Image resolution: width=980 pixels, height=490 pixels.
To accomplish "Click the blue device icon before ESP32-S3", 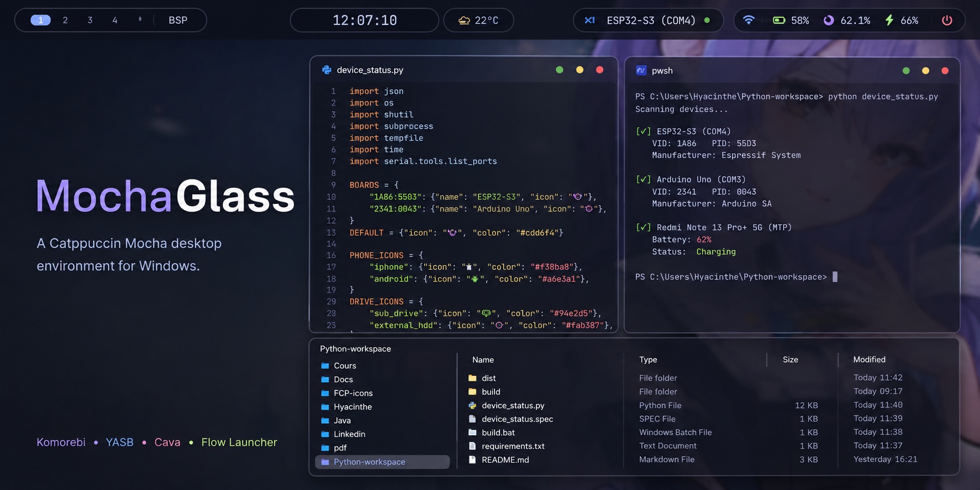I will click(x=590, y=20).
